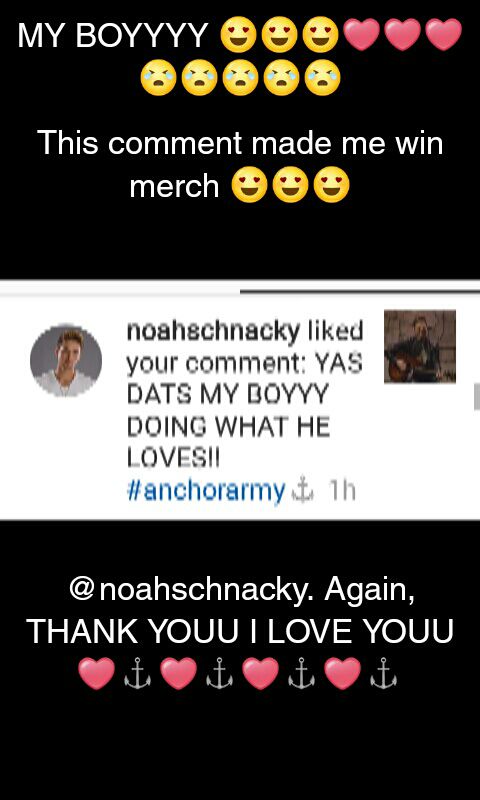Screen dimensions: 480x800
Task: Click the noahschnacky username in notification
Action: click(213, 333)
